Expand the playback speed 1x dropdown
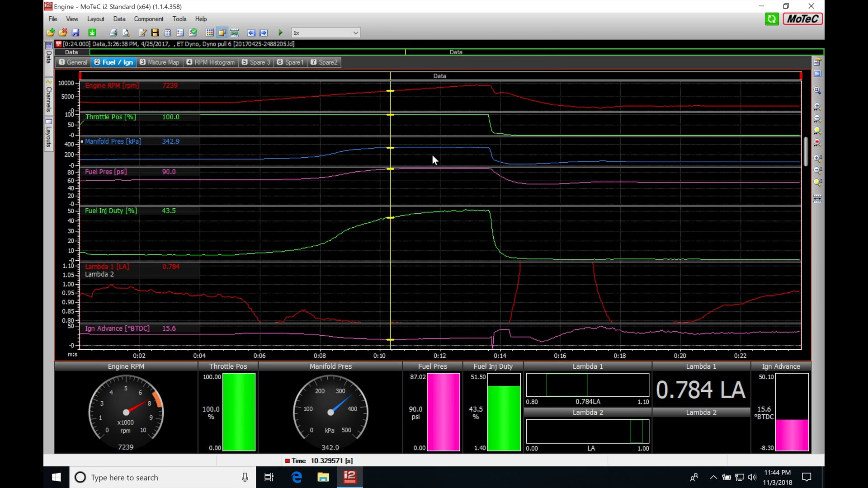The image size is (868, 488). pos(355,33)
